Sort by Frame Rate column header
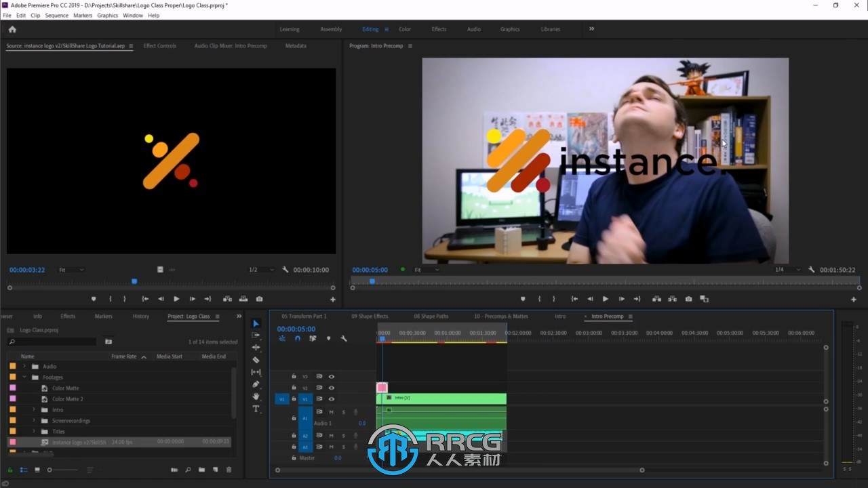The height and width of the screenshot is (488, 868). point(124,357)
